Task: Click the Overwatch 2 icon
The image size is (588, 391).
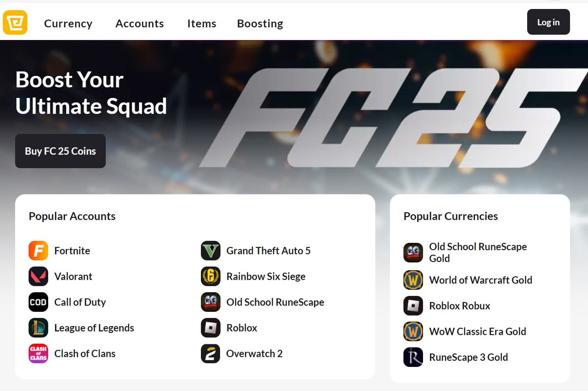Action: click(x=211, y=353)
